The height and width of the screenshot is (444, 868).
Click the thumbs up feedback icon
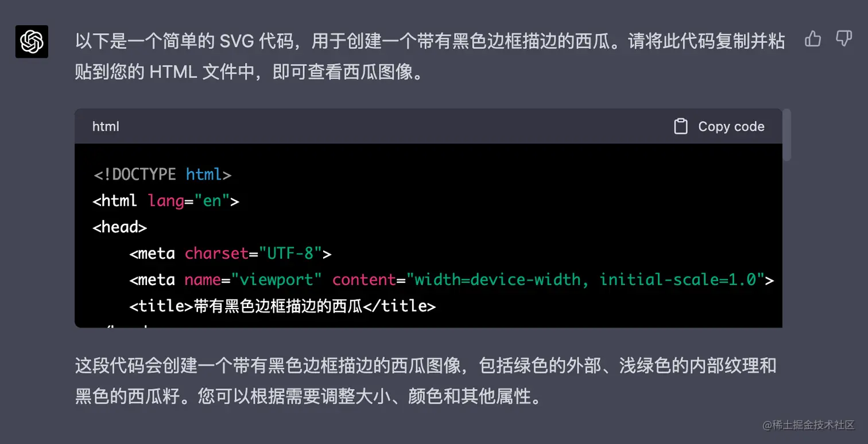(x=813, y=39)
